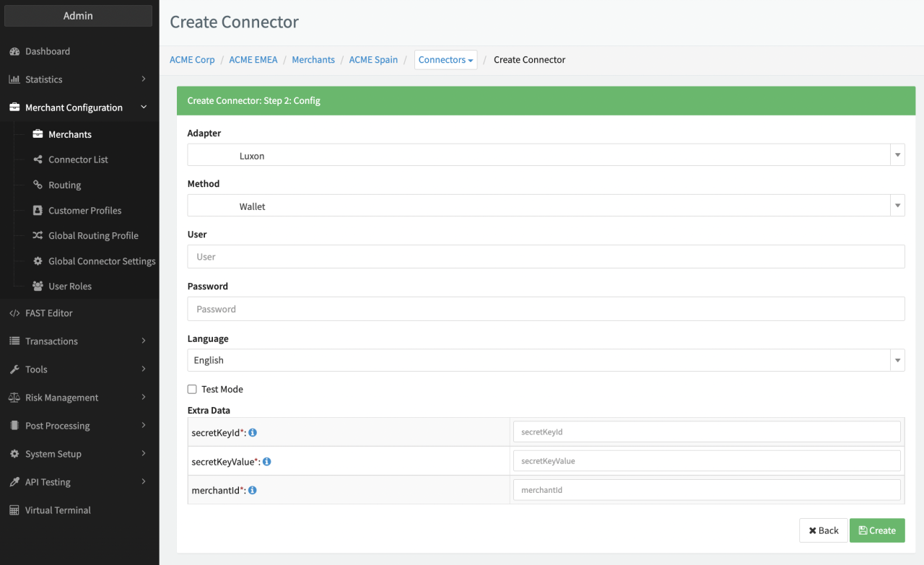
Task: Enable the Test Mode checkbox
Action: pos(192,390)
